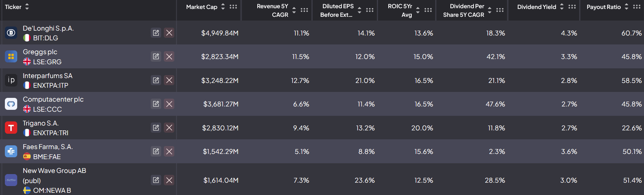This screenshot has width=644, height=195.
Task: Edit the Trigano S.A. row
Action: [x=156, y=128]
